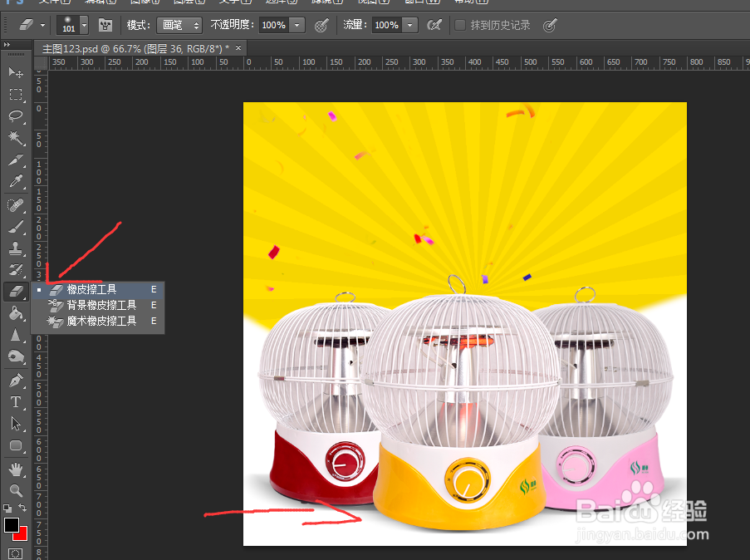Toggle the brush panel icon
The image size is (750, 560).
[x=105, y=25]
